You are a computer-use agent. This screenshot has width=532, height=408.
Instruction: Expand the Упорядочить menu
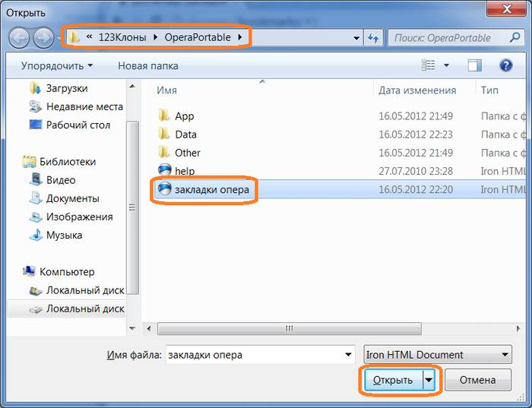point(57,65)
